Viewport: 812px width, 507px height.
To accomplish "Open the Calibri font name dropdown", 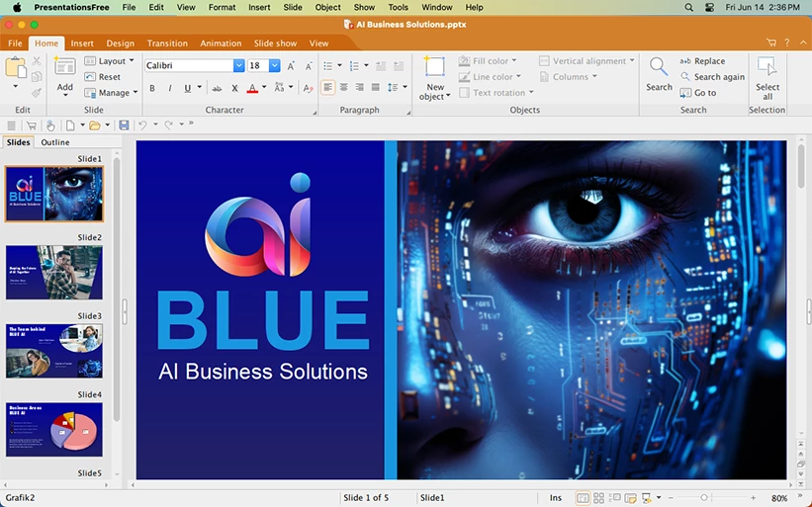I will pos(238,66).
